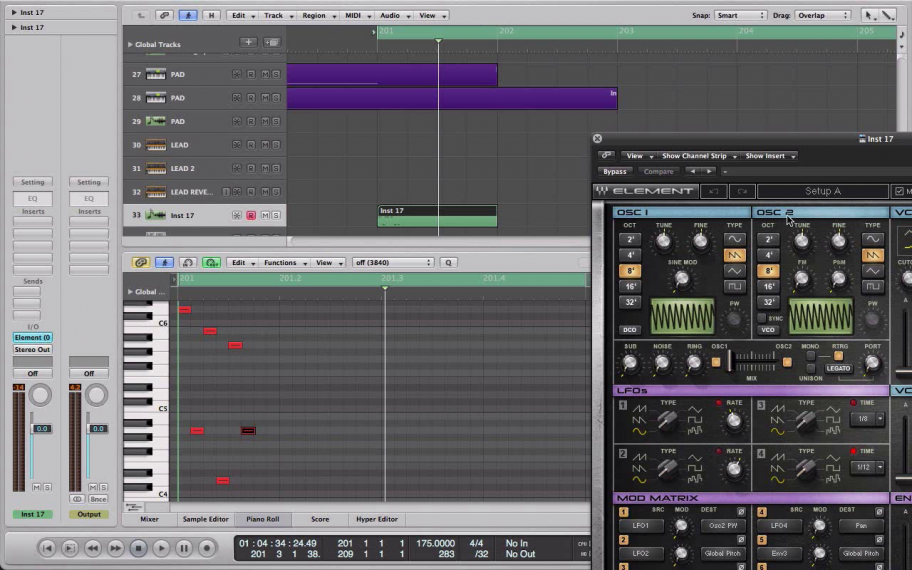The height and width of the screenshot is (570, 912).
Task: Open the arrange Region menu
Action: pyautogui.click(x=318, y=15)
